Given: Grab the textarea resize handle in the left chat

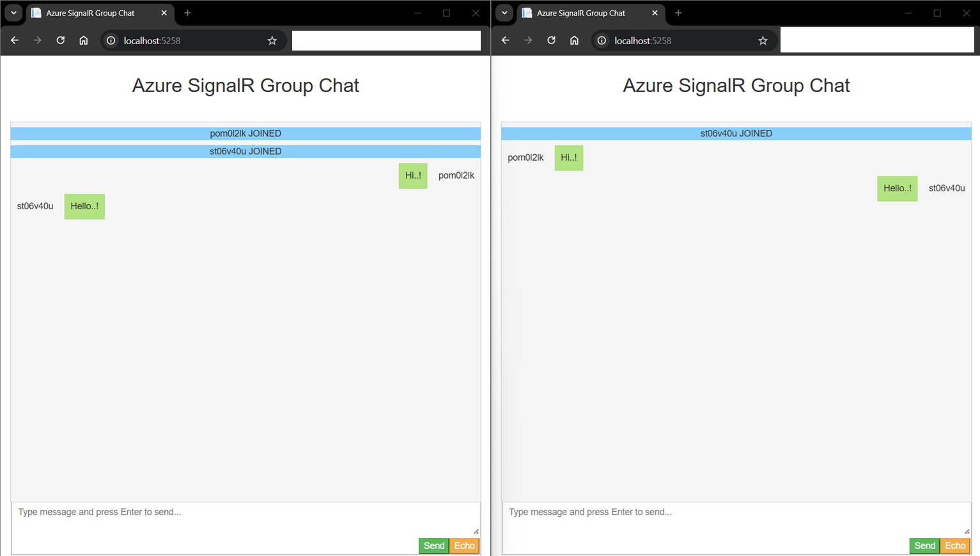Looking at the screenshot, I should tap(476, 531).
